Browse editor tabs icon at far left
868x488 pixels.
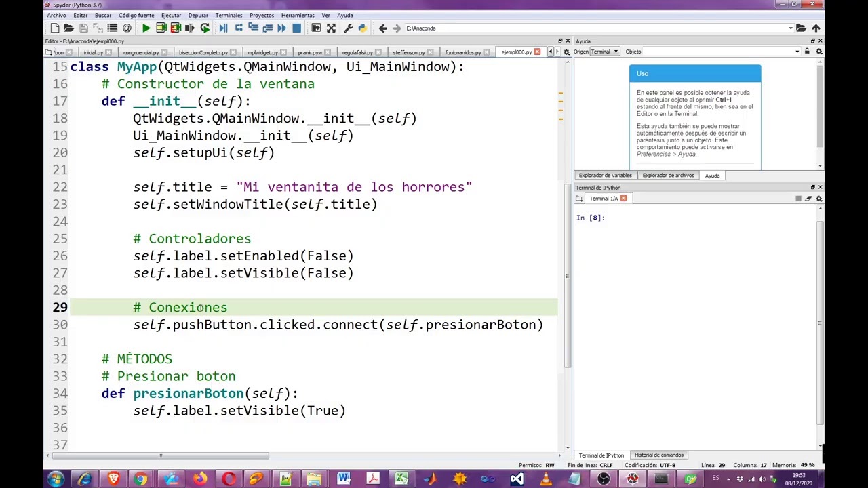click(48, 52)
